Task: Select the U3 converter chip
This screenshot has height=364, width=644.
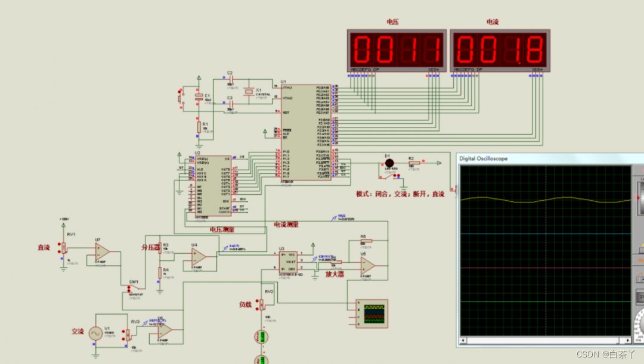Action: (288, 262)
